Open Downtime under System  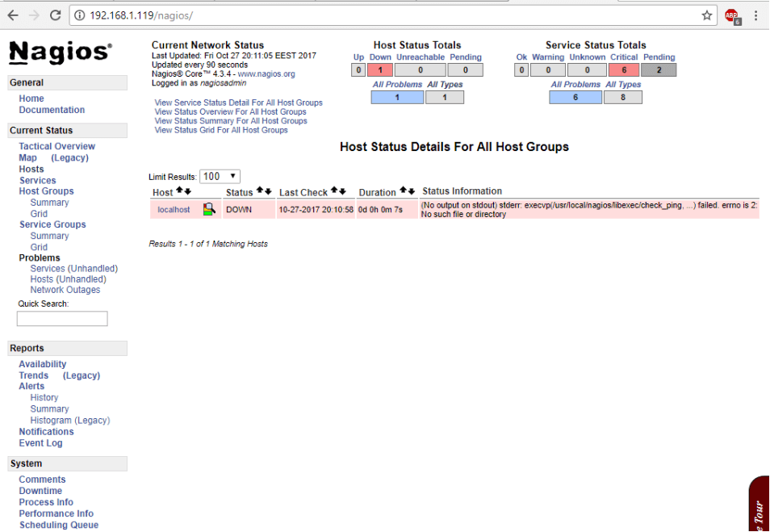click(40, 491)
